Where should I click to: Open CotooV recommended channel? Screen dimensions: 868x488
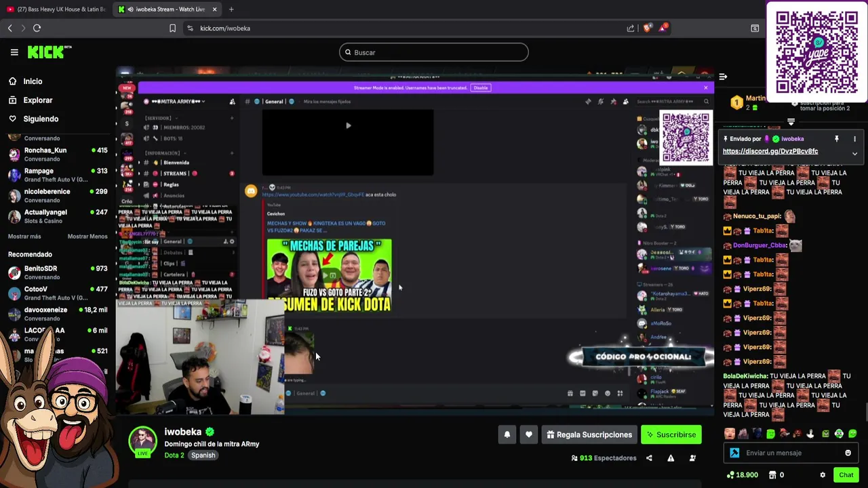58,293
